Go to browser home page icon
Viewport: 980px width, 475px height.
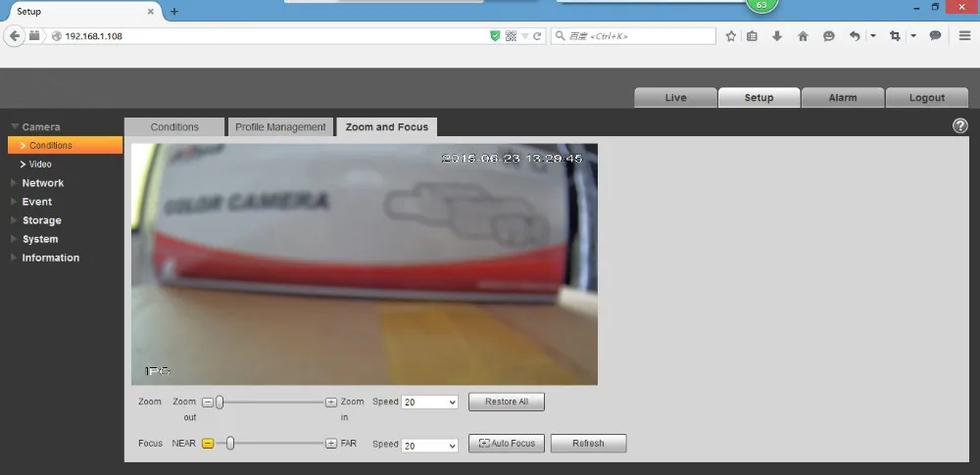[804, 36]
